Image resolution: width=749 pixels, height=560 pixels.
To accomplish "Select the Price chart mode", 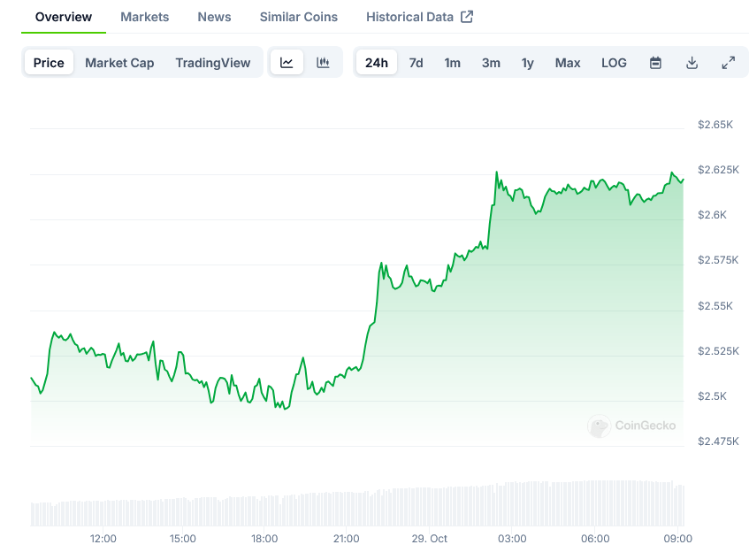I will [49, 63].
